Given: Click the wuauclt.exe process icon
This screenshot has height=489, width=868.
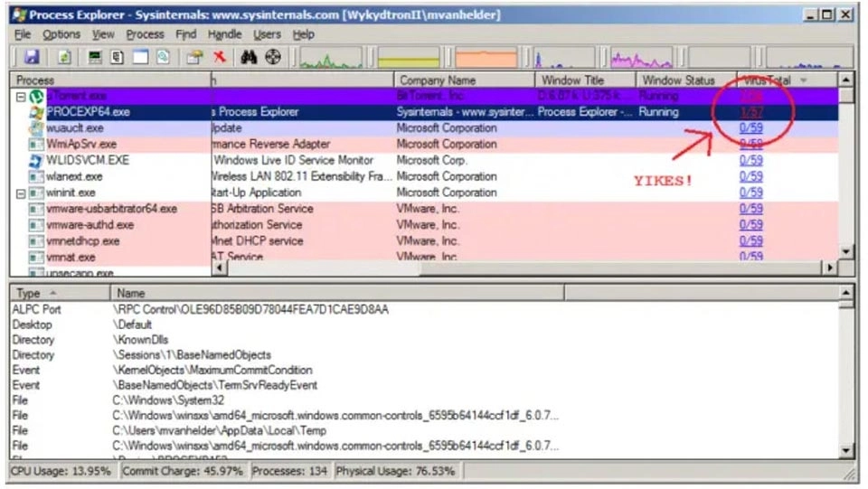Looking at the screenshot, I should [x=36, y=128].
